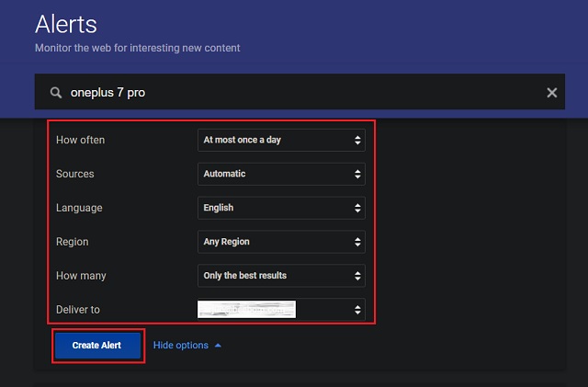Click the search magnifier icon
The width and height of the screenshot is (588, 387).
(56, 92)
